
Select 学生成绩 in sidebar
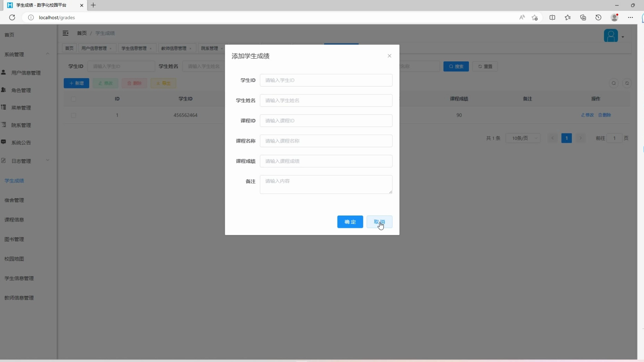[14, 181]
